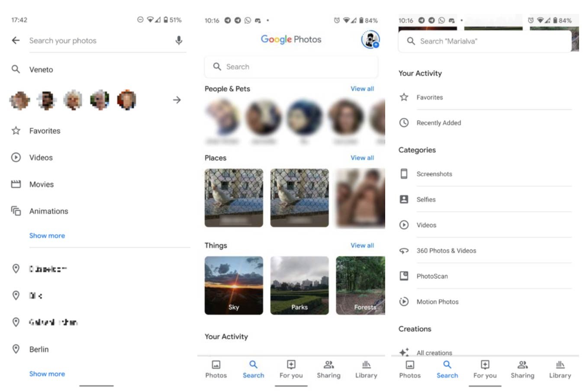Image resolution: width=586 pixels, height=392 pixels.
Task: Open the Parks thumbnail under Things
Action: click(x=299, y=285)
